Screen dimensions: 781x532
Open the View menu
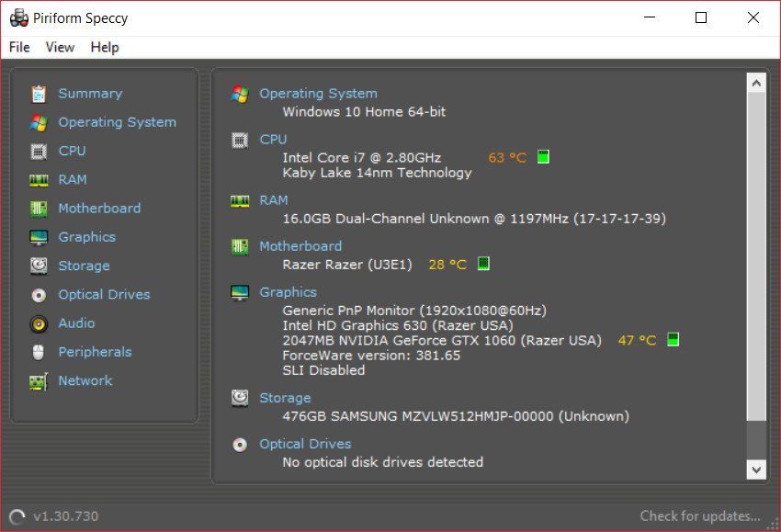pos(60,47)
